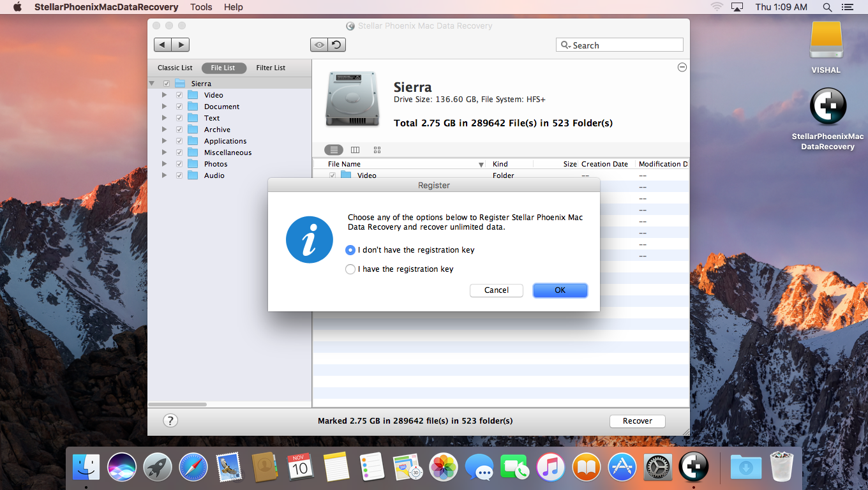The image size is (868, 490).
Task: Click the Search input field
Action: (620, 45)
